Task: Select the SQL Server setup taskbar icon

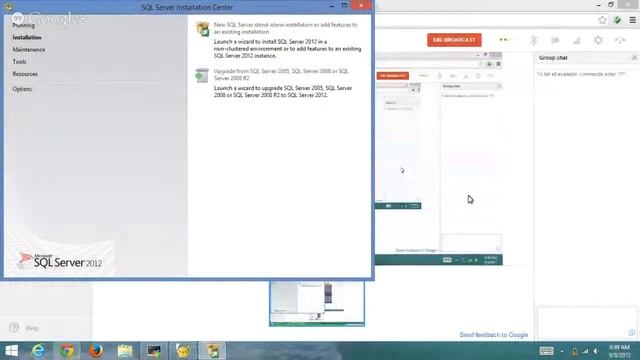Action: (212, 351)
